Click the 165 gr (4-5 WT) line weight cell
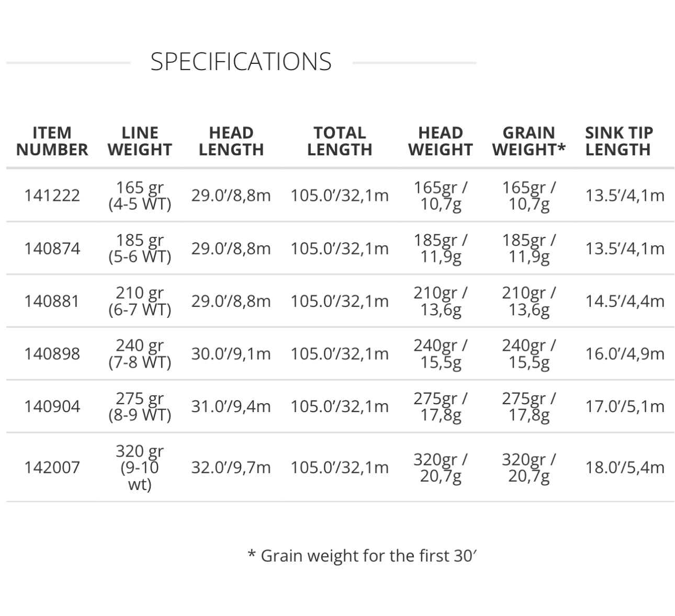675x616 pixels. (140, 196)
